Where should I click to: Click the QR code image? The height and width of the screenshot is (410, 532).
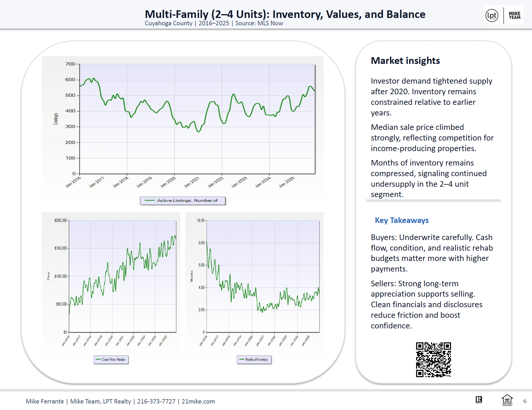point(433,359)
